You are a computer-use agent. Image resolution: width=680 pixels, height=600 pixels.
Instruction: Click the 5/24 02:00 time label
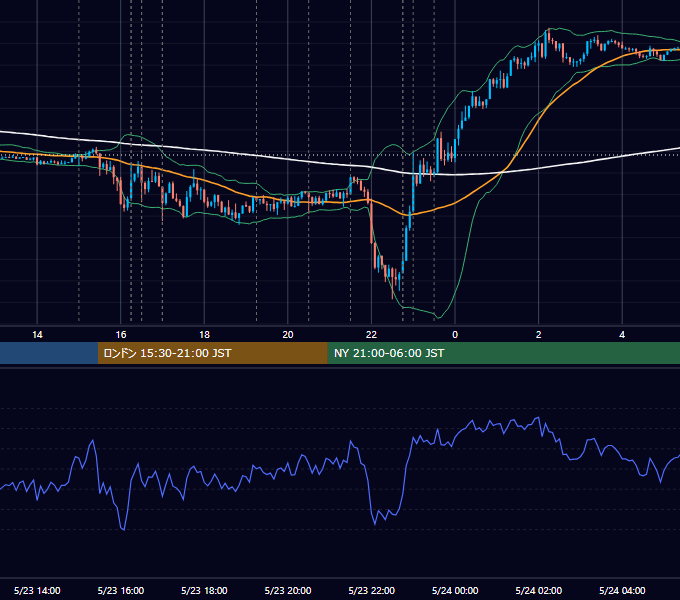[x=539, y=590]
